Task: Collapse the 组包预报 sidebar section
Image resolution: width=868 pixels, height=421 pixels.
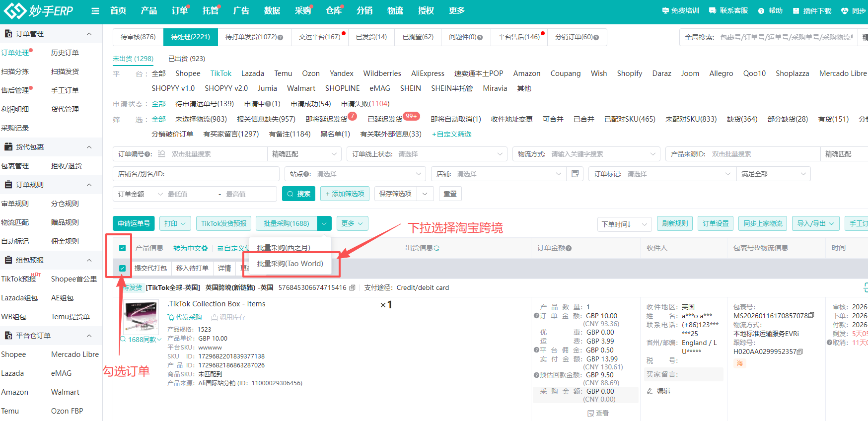Action: 89,260
